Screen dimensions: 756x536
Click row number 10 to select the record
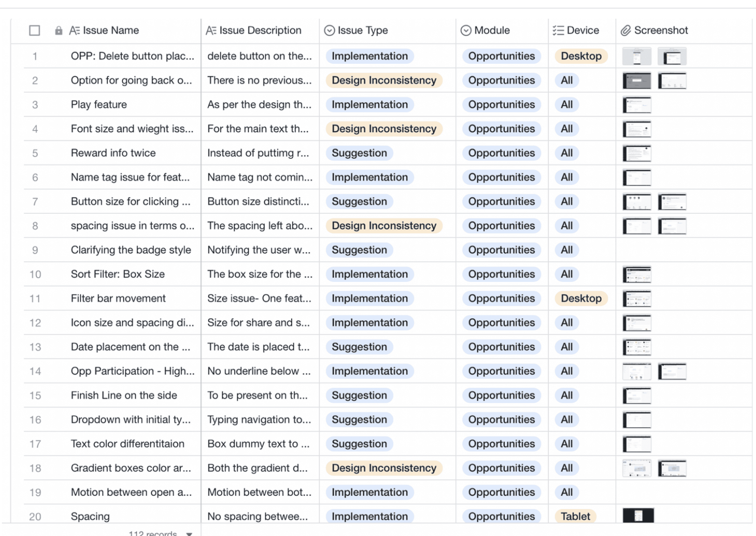tap(35, 274)
